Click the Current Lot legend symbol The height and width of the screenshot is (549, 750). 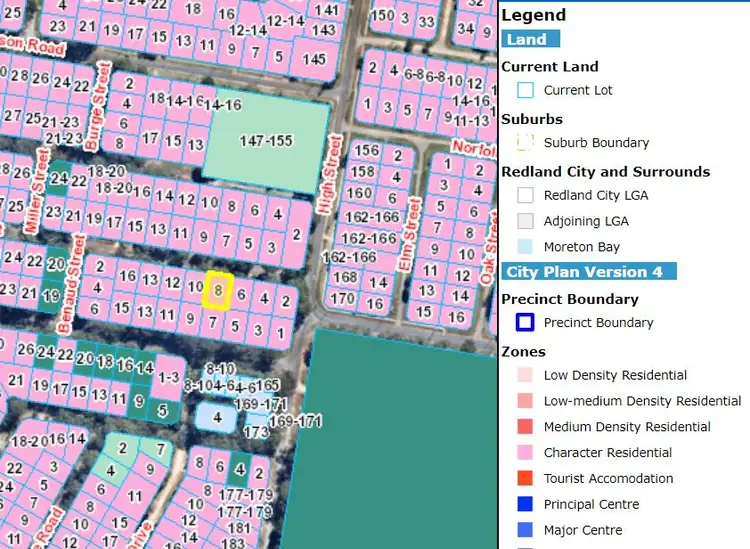coord(525,90)
